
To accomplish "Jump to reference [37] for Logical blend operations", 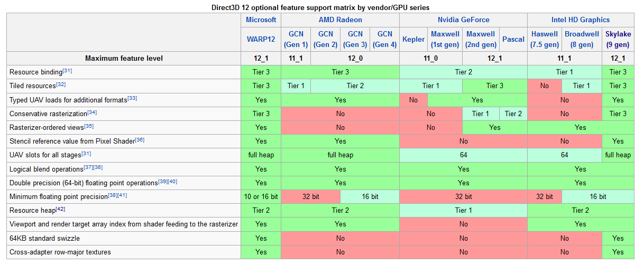I will click(88, 167).
